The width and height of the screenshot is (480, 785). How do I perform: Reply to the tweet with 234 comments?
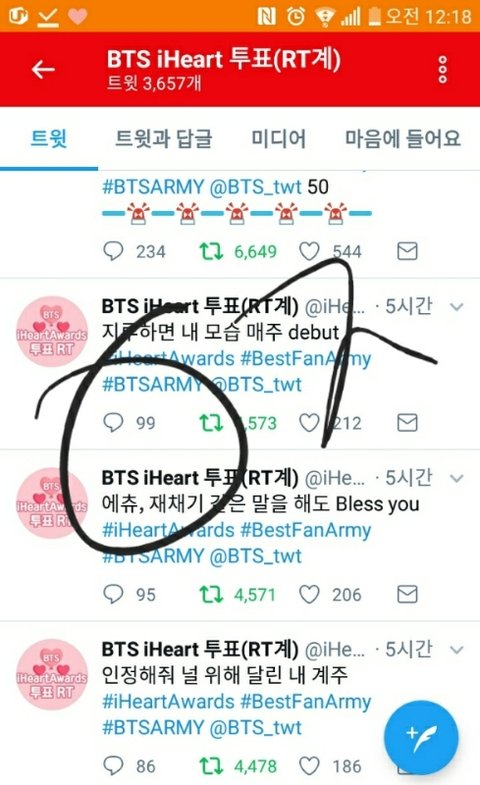tap(113, 251)
